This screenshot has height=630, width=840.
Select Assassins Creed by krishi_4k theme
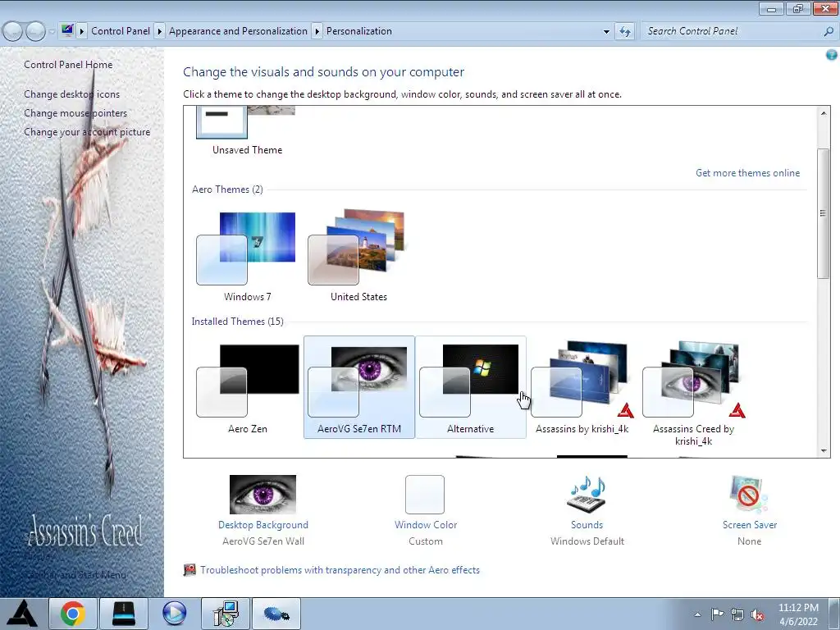(x=693, y=391)
